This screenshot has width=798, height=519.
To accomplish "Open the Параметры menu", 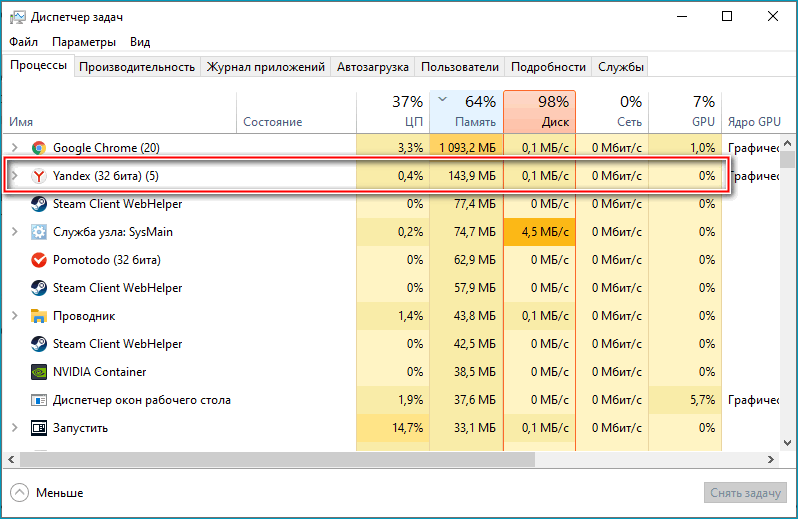I will [84, 42].
